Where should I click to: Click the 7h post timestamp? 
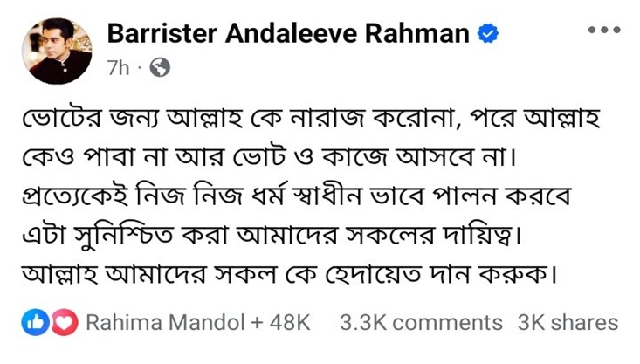(x=119, y=68)
